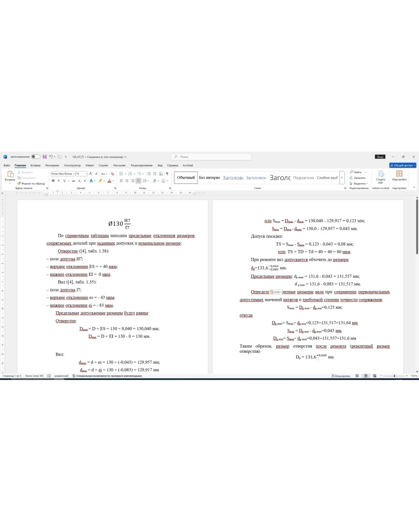
Task: Click the Заменить replace button
Action: point(359,177)
